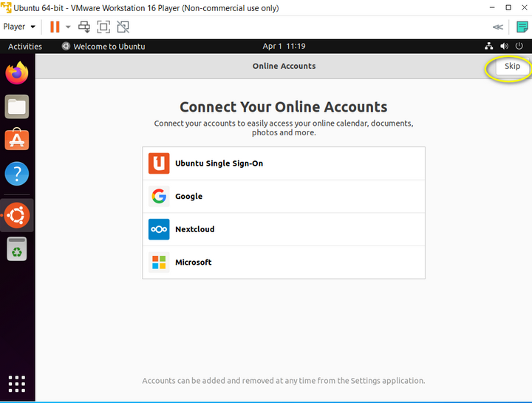Toggle VMware Unity mode icon
The image size is (532, 403).
[x=123, y=27]
